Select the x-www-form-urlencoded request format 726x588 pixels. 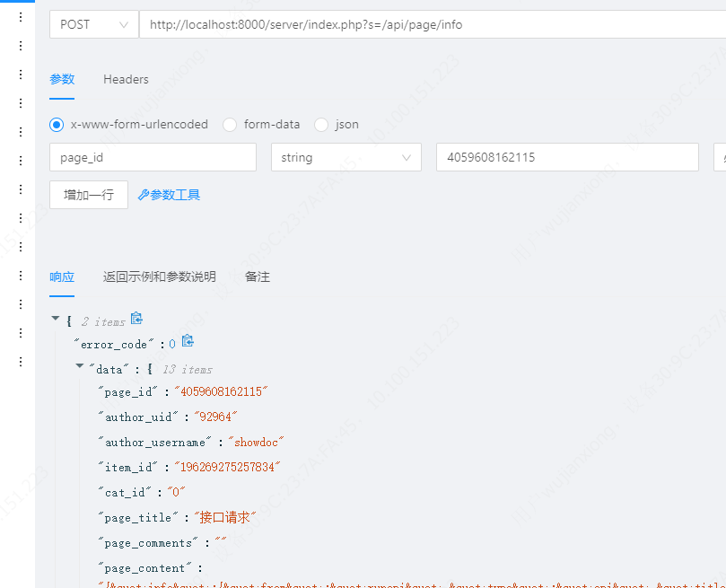click(x=56, y=125)
